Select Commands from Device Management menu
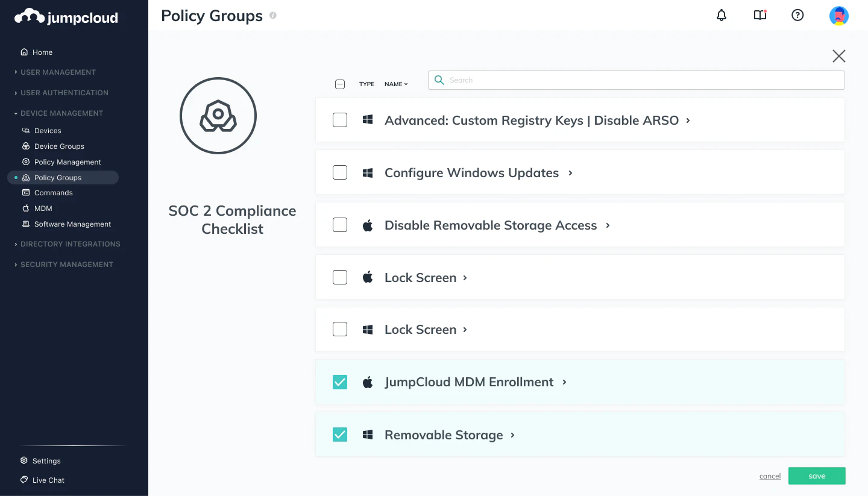The height and width of the screenshot is (496, 868). click(x=52, y=192)
